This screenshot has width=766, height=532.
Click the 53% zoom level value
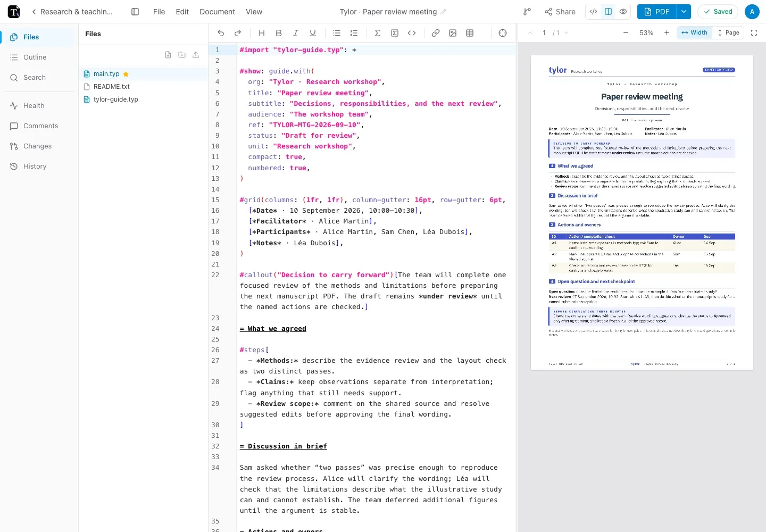pyautogui.click(x=646, y=32)
